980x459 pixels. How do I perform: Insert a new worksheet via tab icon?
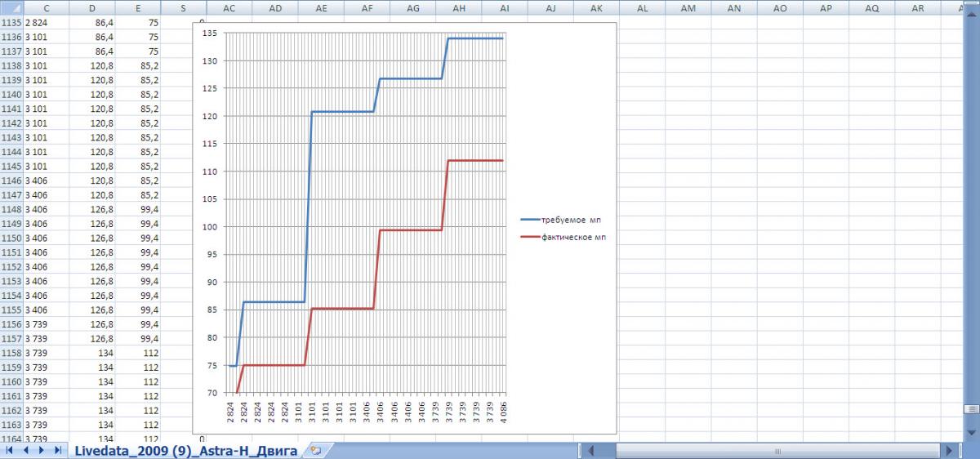315,450
